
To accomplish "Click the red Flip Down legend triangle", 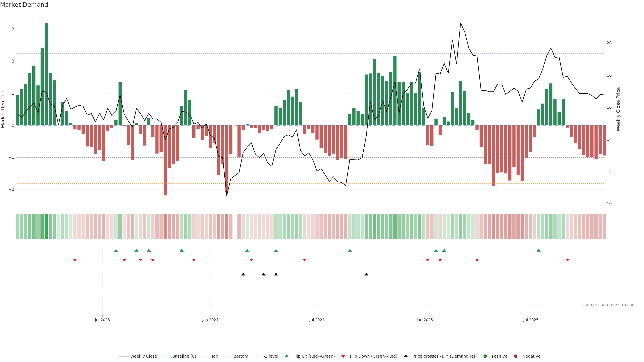I will coord(343,356).
